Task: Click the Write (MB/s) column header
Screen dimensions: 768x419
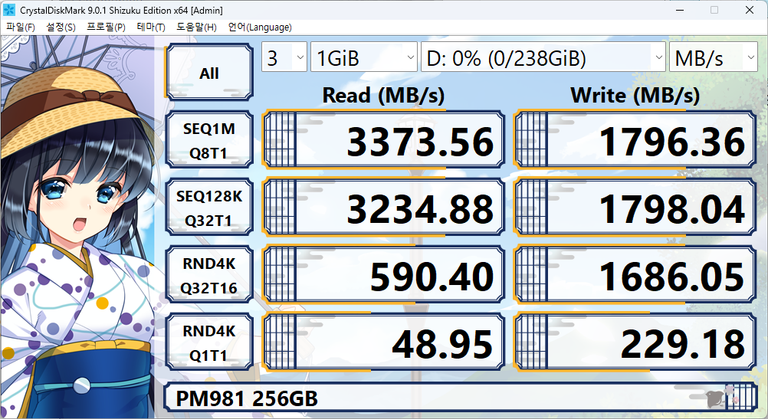Action: [x=635, y=95]
